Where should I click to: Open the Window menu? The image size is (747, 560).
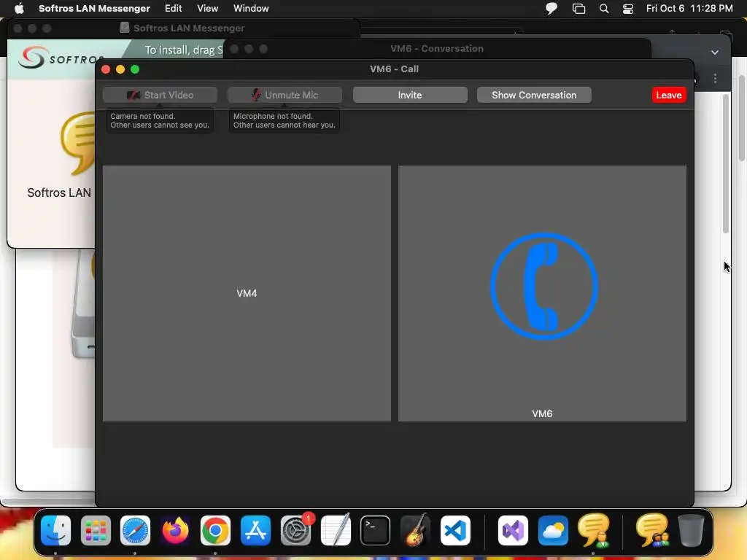click(x=251, y=8)
